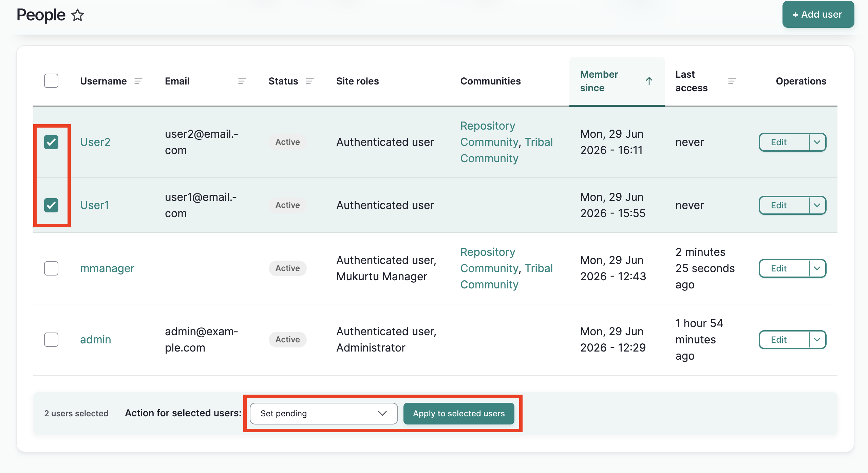Viewport: 868px width, 473px height.
Task: Click the Active status badge for User2
Action: pos(288,142)
